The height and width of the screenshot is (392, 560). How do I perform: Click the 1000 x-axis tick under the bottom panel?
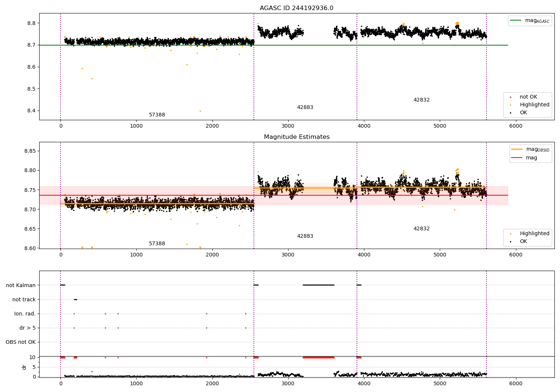[x=136, y=384]
